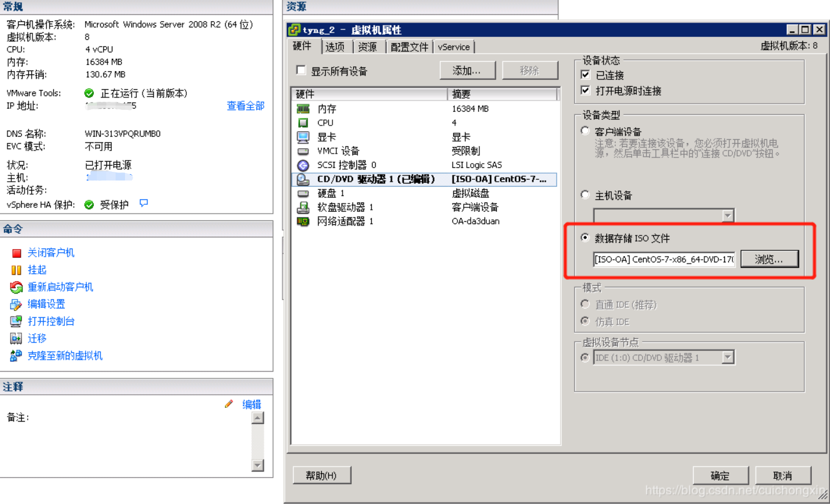830x504 pixels.
Task: Click the hard disk 1 icon
Action: [303, 194]
